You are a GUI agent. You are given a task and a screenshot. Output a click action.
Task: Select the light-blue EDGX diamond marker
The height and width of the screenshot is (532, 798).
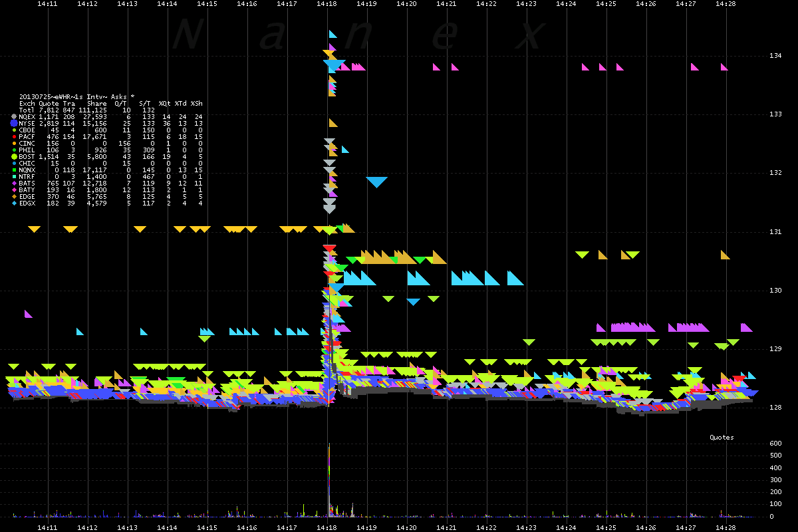tap(14, 203)
